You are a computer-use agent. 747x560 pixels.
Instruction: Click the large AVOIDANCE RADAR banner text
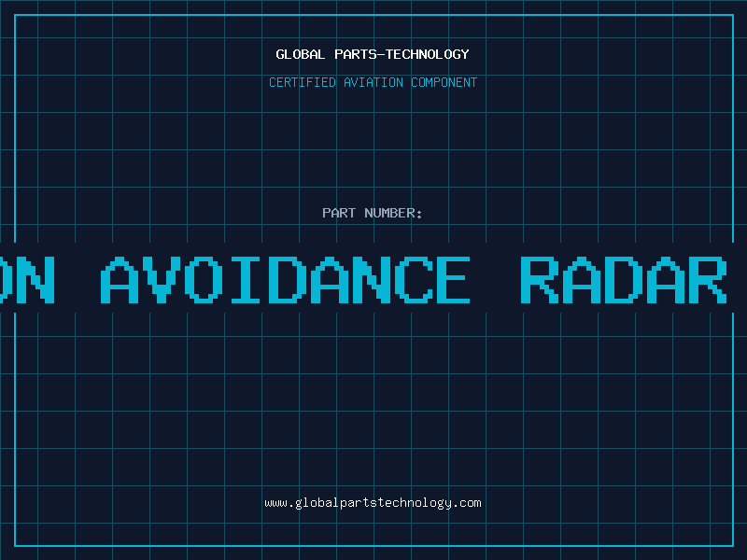tap(414, 280)
